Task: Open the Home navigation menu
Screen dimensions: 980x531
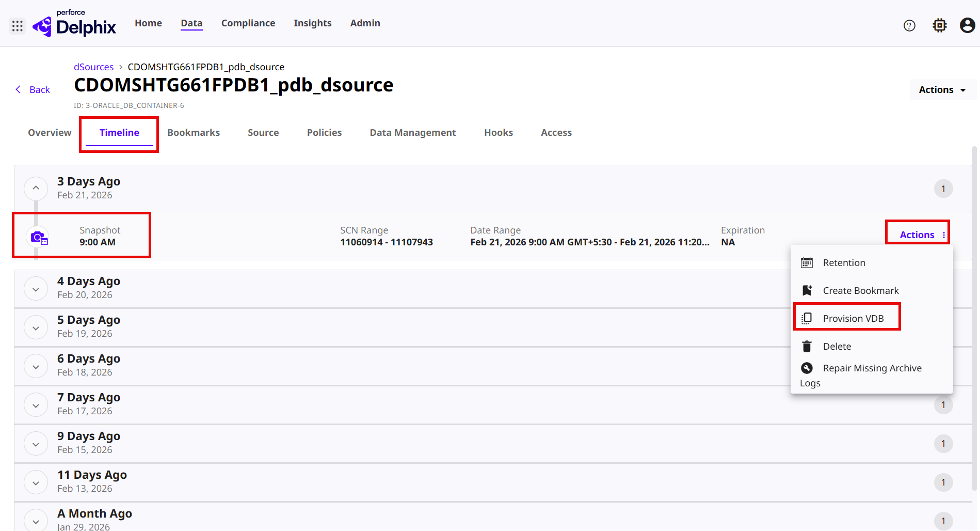Action: (x=148, y=23)
